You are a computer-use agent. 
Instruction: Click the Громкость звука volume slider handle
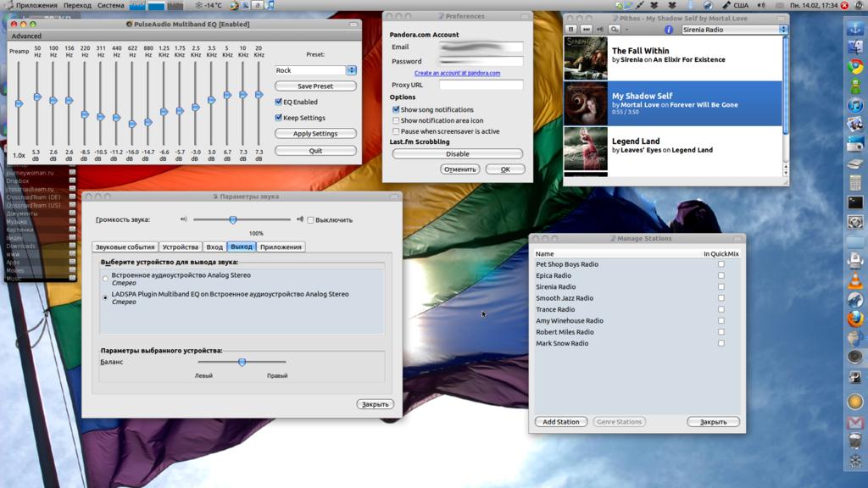click(233, 219)
